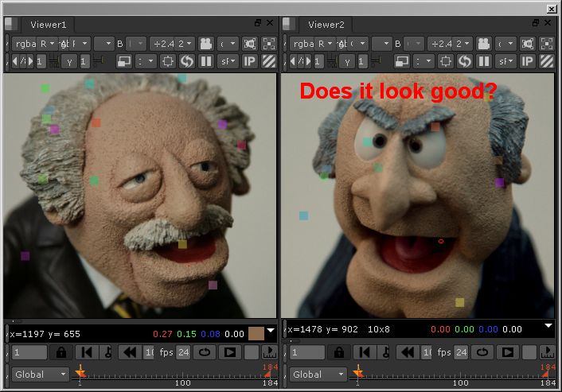
Task: Open the display gain dropdown in Viewer2
Action: tap(451, 44)
